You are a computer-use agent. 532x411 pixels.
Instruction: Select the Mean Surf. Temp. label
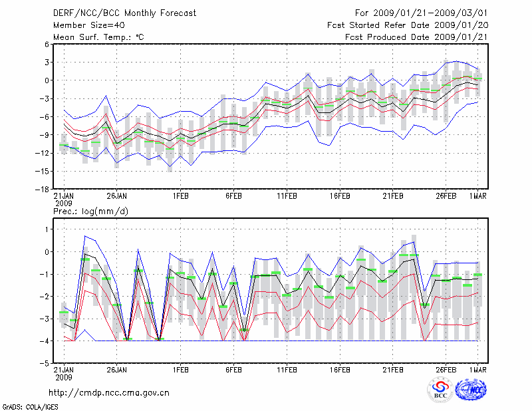pos(98,37)
